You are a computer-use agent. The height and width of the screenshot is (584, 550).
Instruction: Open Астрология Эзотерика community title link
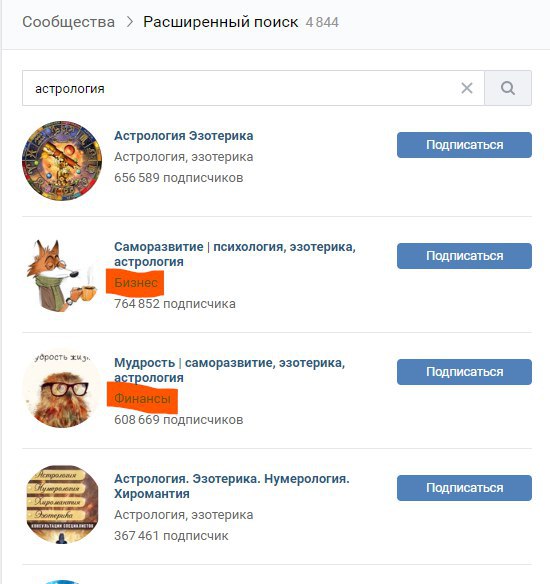[x=184, y=136]
